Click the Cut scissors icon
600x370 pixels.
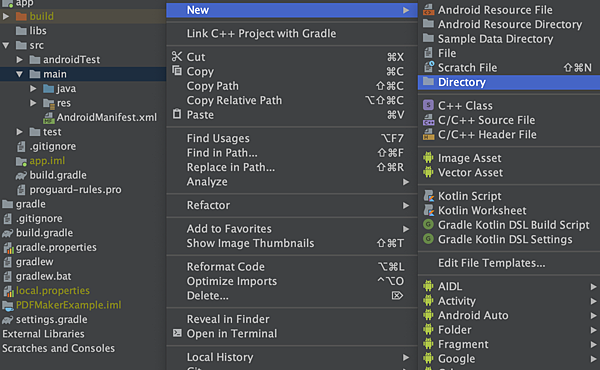tap(177, 57)
